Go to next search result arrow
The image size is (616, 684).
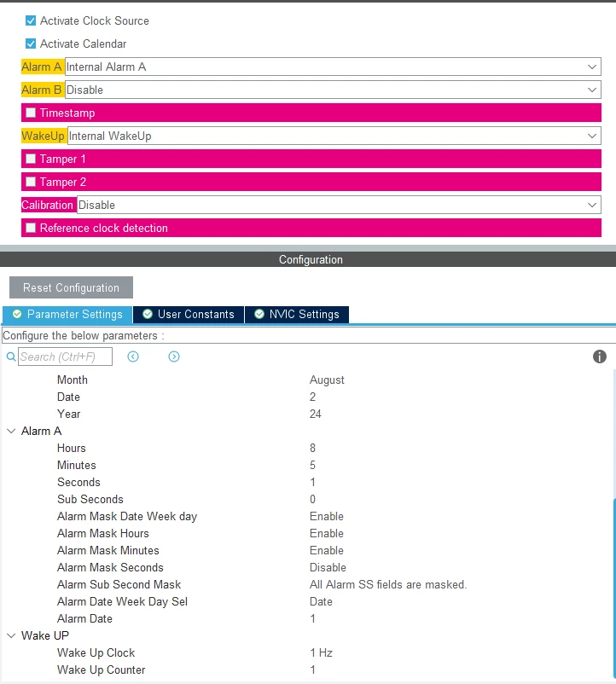click(x=174, y=356)
